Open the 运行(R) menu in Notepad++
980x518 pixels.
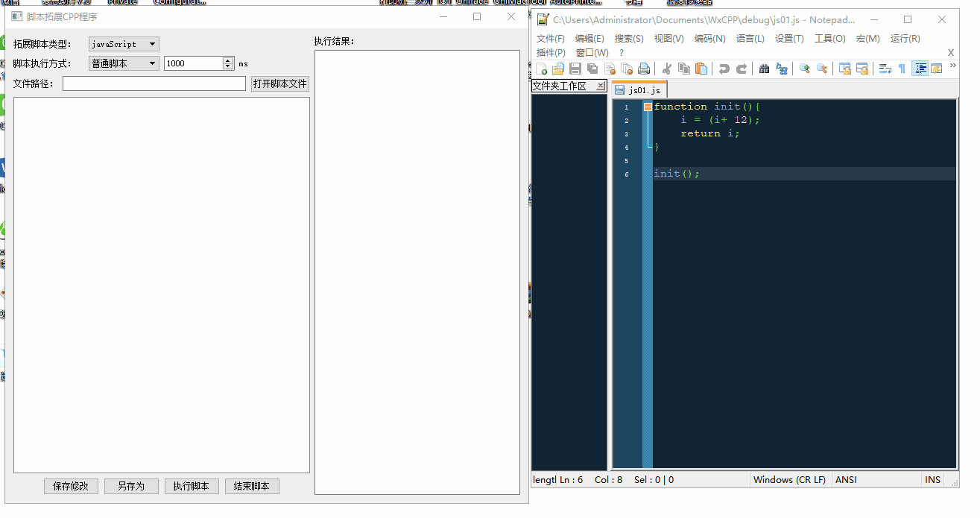tap(904, 38)
